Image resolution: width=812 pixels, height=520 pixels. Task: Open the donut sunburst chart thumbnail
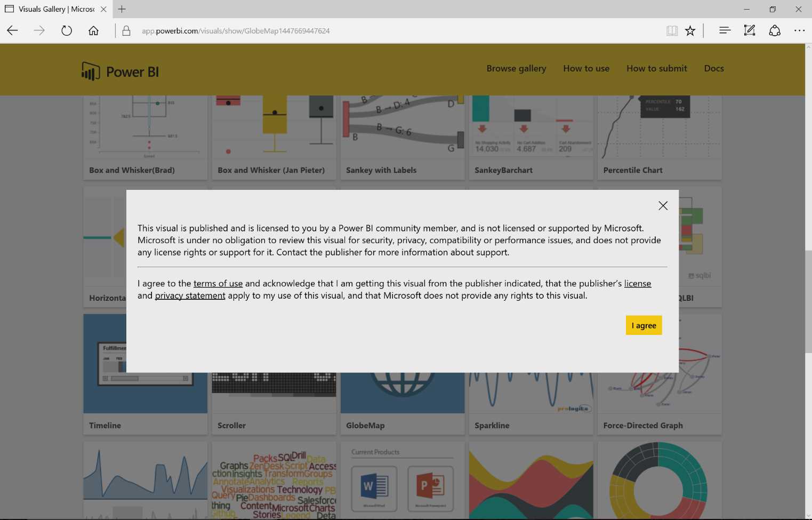660,480
